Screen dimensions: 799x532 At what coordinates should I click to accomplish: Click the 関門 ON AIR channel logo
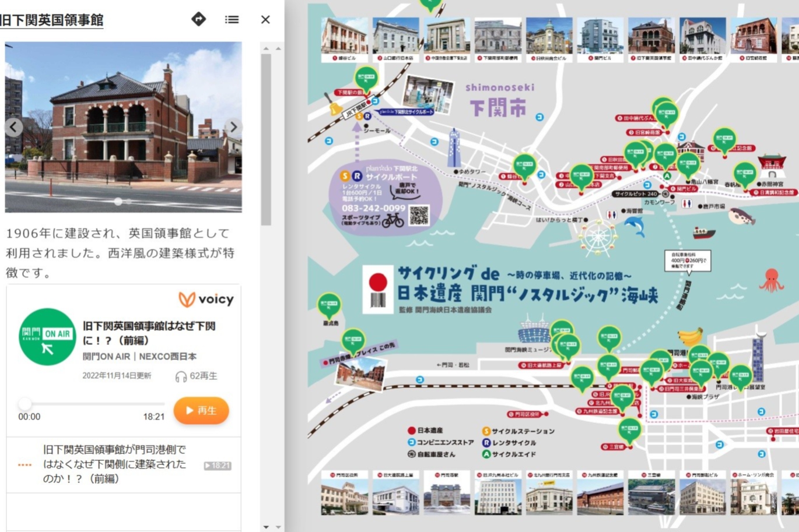[x=47, y=337]
